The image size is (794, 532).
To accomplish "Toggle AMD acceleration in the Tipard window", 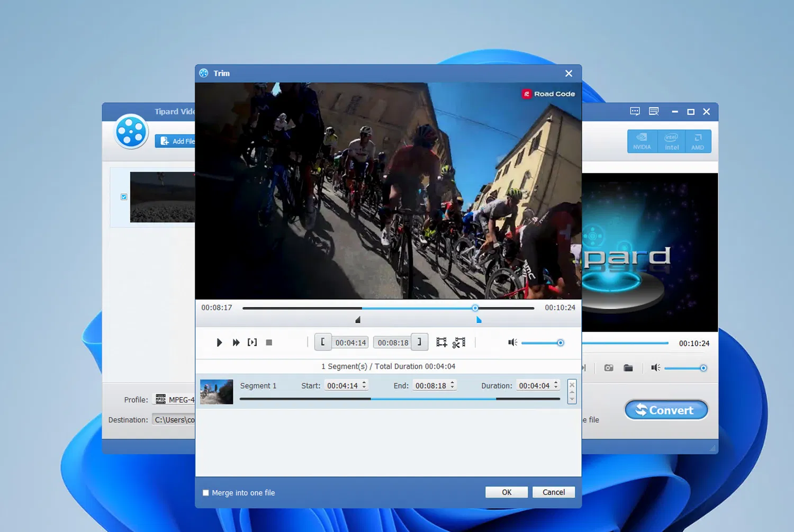I will coord(698,141).
